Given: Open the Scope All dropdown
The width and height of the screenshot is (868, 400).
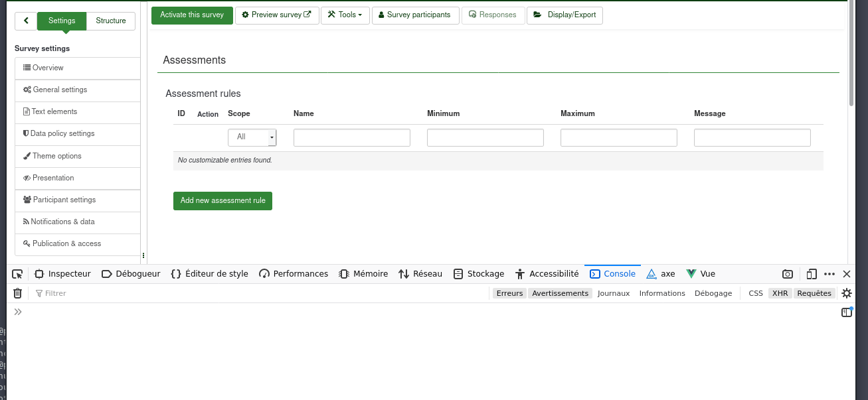Looking at the screenshot, I should tap(252, 137).
